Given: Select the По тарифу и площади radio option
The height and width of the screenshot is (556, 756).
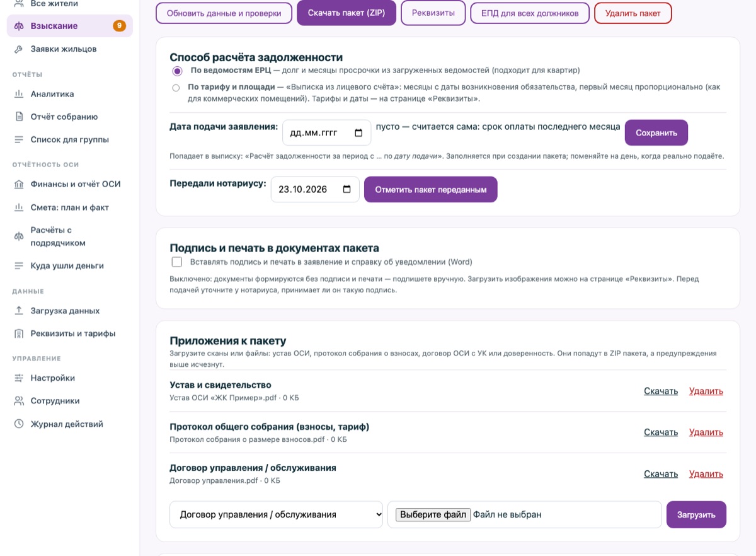Looking at the screenshot, I should pyautogui.click(x=176, y=88).
